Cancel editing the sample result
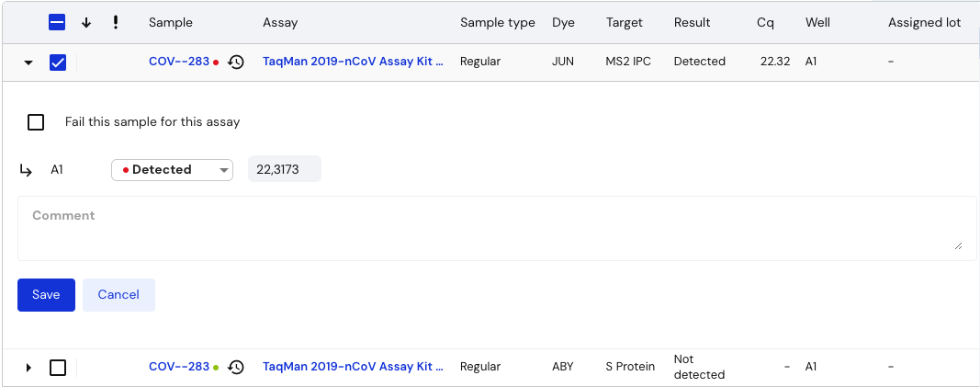Viewport: 980px width, 387px height. (x=118, y=295)
